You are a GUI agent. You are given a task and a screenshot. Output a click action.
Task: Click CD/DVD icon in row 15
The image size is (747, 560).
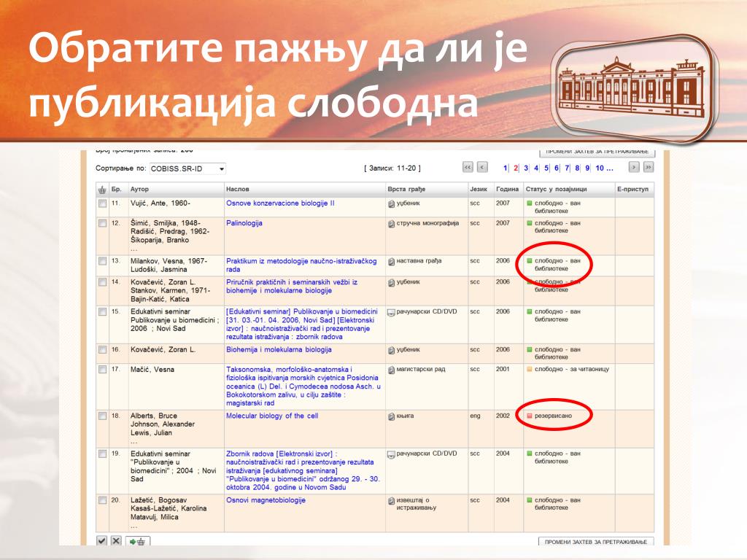[x=392, y=312]
